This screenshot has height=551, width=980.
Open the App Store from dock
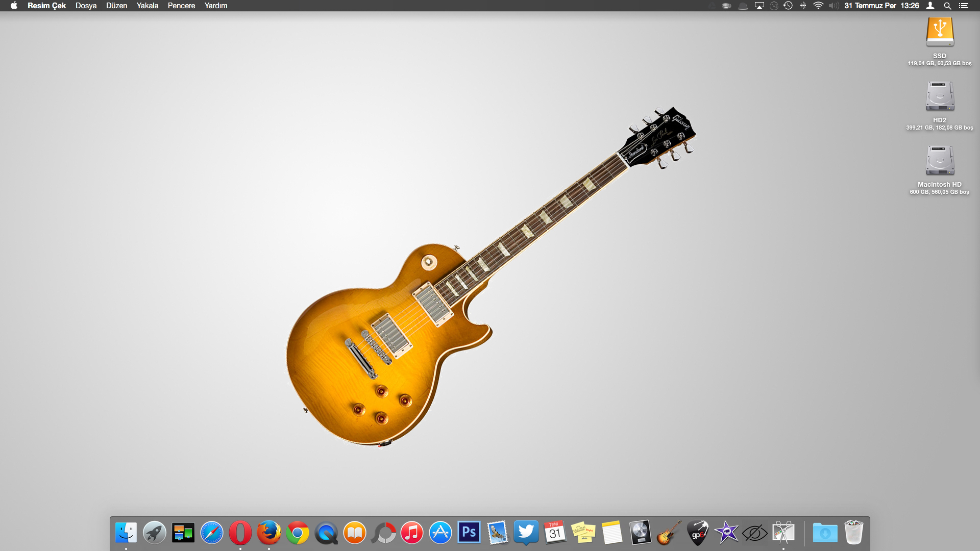(440, 533)
